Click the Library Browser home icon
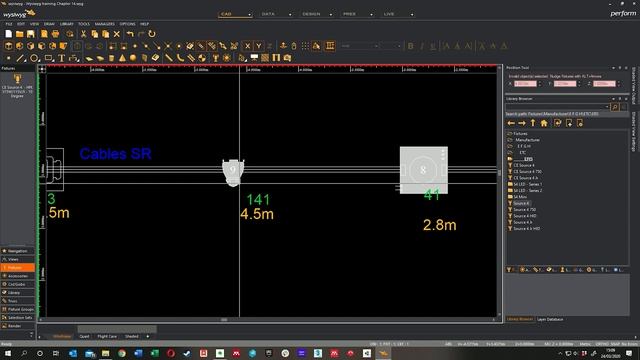 (x=544, y=123)
